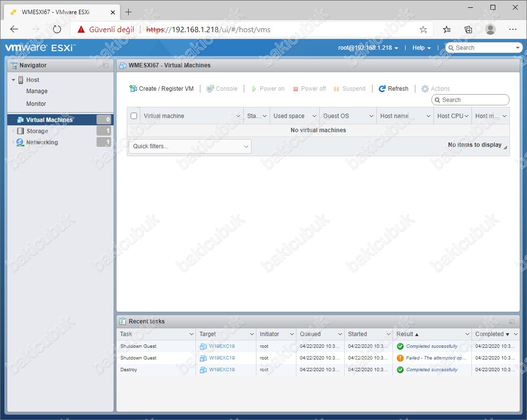The height and width of the screenshot is (420, 527).
Task: Click the Console toolbar button
Action: click(x=222, y=89)
